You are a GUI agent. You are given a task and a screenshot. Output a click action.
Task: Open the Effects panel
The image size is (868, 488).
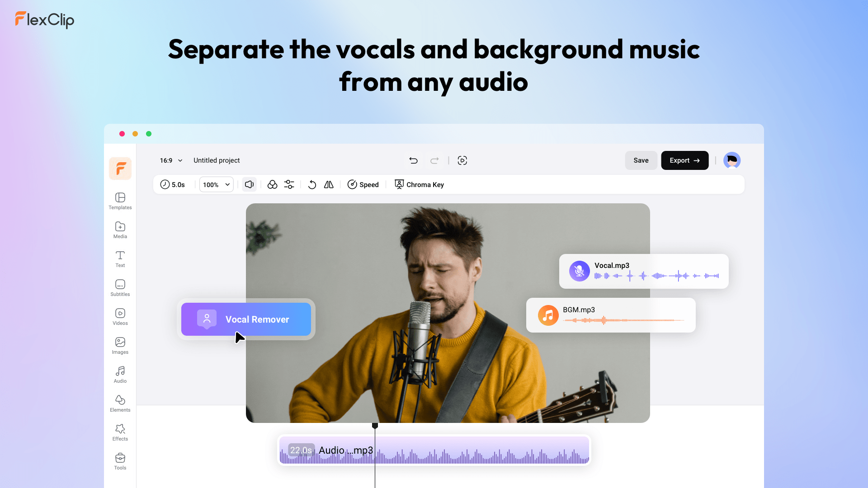(119, 432)
